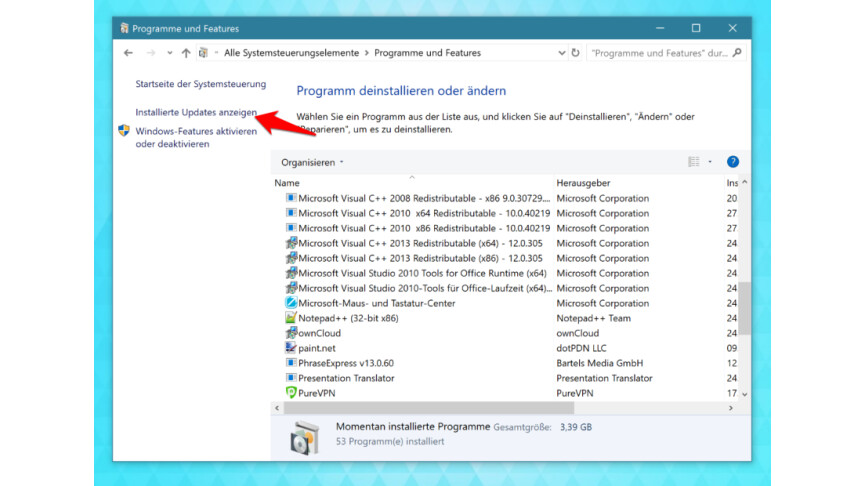
Task: Minimize the Programme und Features window
Action: [660, 28]
